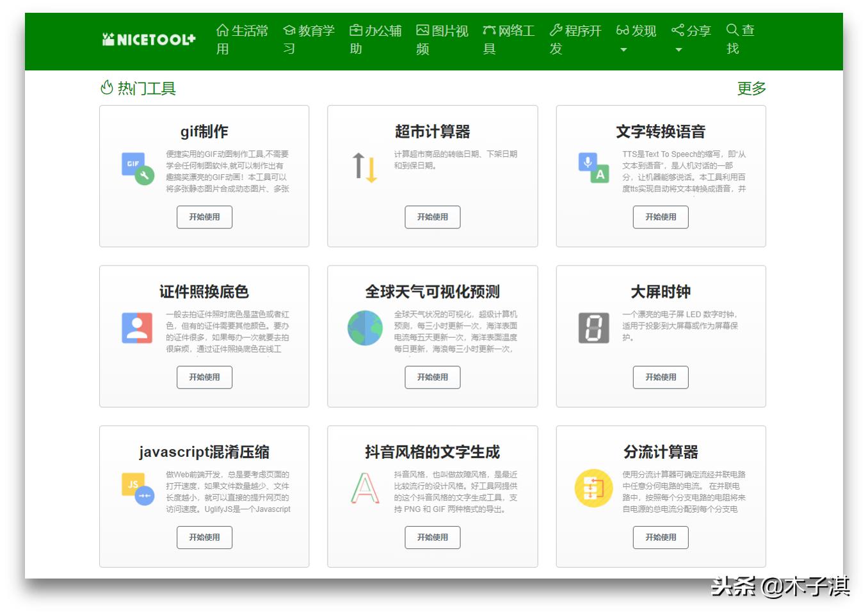
Task: Expand the 发现 dropdown menu
Action: click(636, 31)
